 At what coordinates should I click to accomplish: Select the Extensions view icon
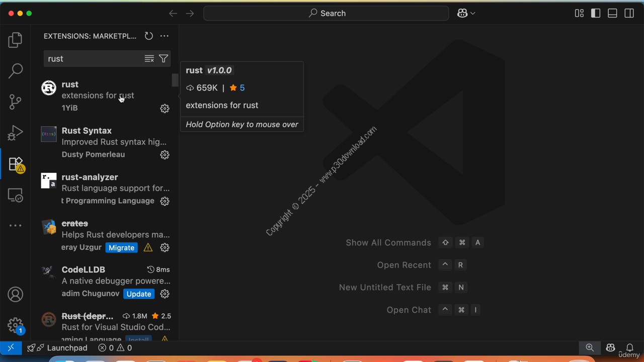point(15,164)
